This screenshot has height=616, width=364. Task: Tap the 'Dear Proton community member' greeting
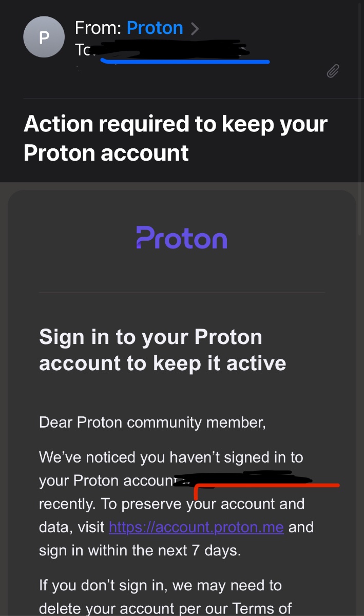pyautogui.click(x=152, y=422)
